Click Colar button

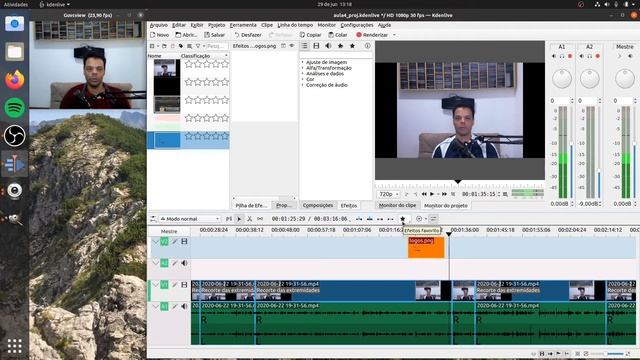pyautogui.click(x=338, y=35)
